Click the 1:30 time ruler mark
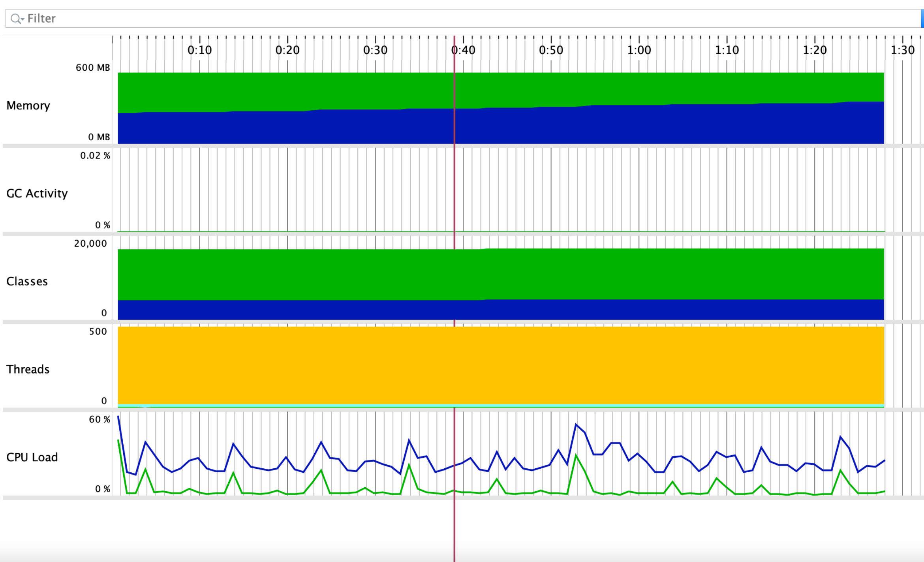This screenshot has height=562, width=924. tap(902, 50)
